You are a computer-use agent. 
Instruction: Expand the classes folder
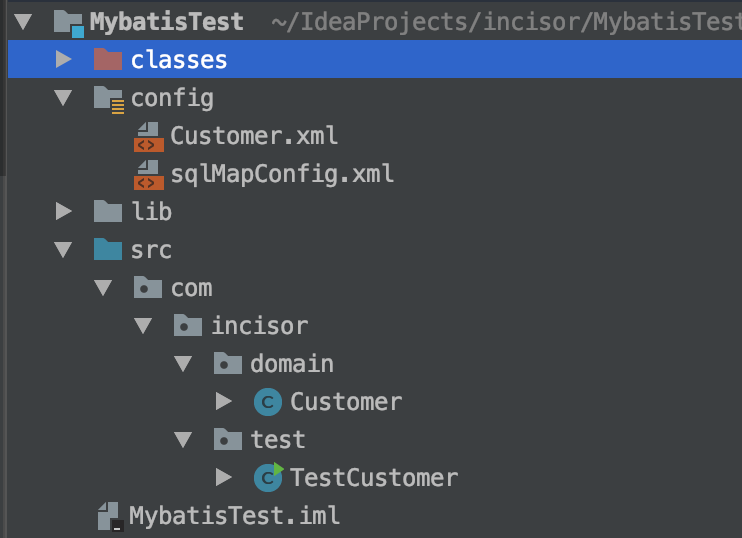click(64, 60)
